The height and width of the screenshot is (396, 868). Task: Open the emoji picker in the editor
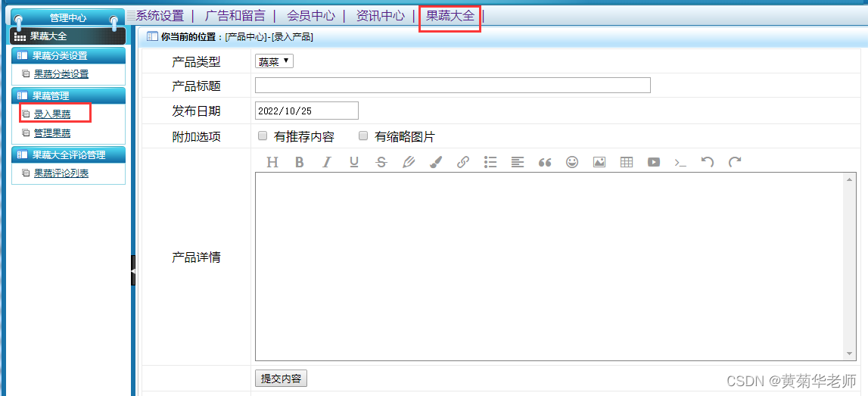pos(572,162)
